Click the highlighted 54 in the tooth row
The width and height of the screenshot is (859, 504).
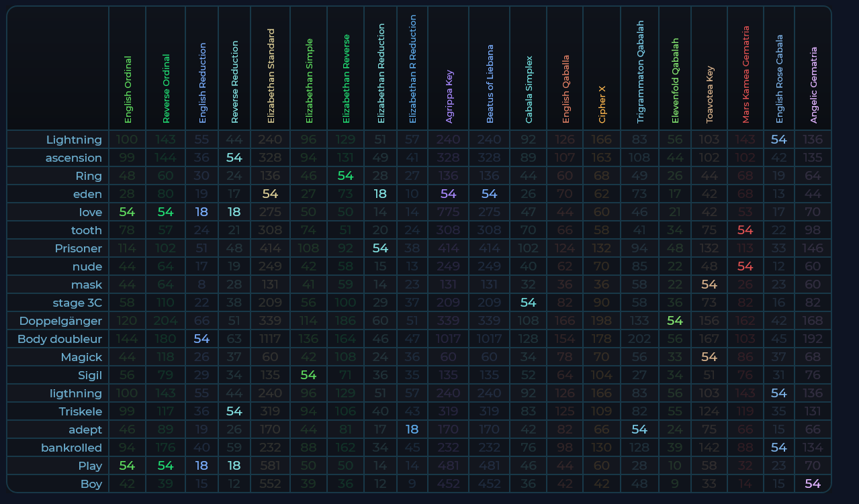point(745,230)
